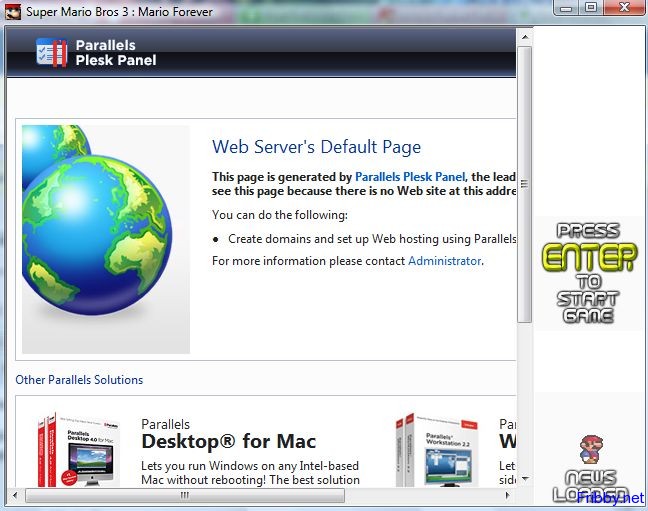Click the 'You can do the following:' text
Image resolution: width=648 pixels, height=511 pixels.
point(280,215)
